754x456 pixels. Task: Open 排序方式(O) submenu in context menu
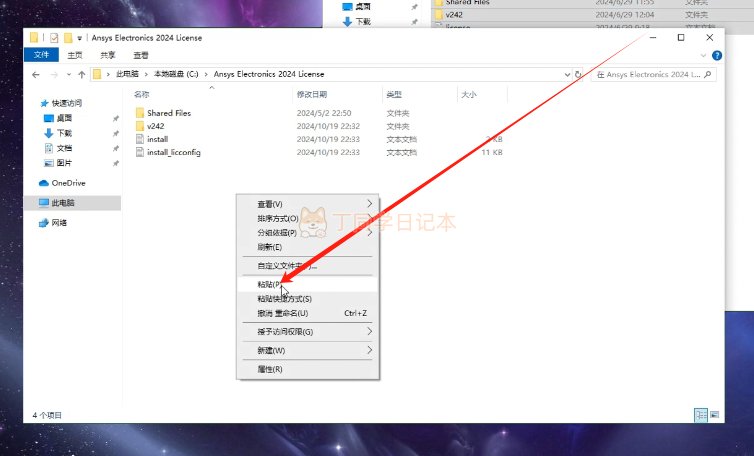point(307,218)
